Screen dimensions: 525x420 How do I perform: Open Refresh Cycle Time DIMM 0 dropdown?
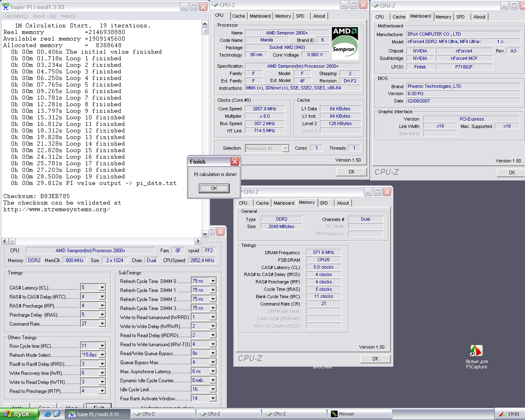click(x=213, y=281)
